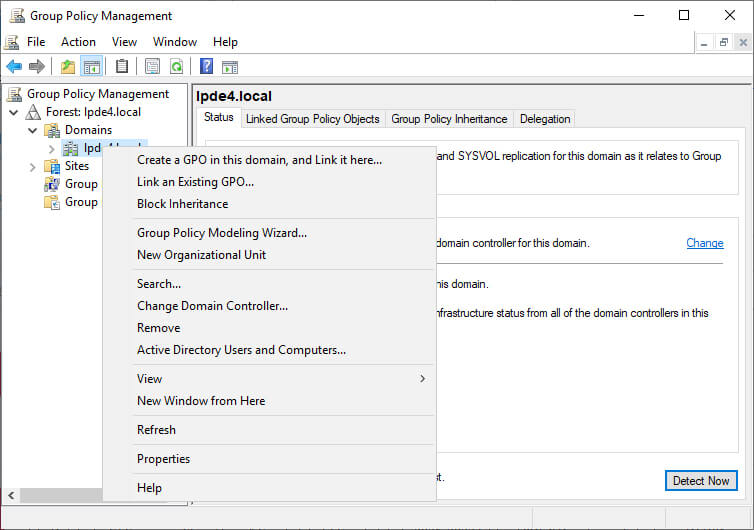The width and height of the screenshot is (754, 530).
Task: Restore the inner console child window
Action: pyautogui.click(x=724, y=42)
